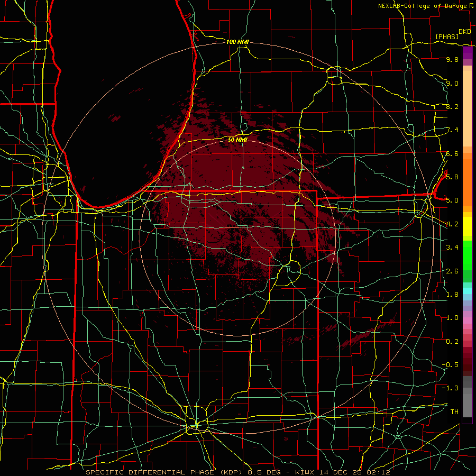Click the 02:12 timestamp in caption
476x476 pixels.
[x=378, y=472]
